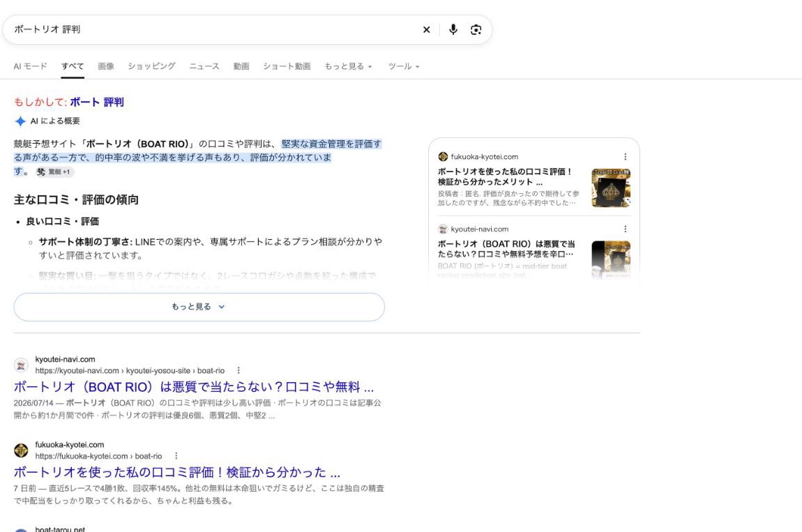Open the ニュース tab
The width and height of the screenshot is (802, 532).
pos(204,66)
